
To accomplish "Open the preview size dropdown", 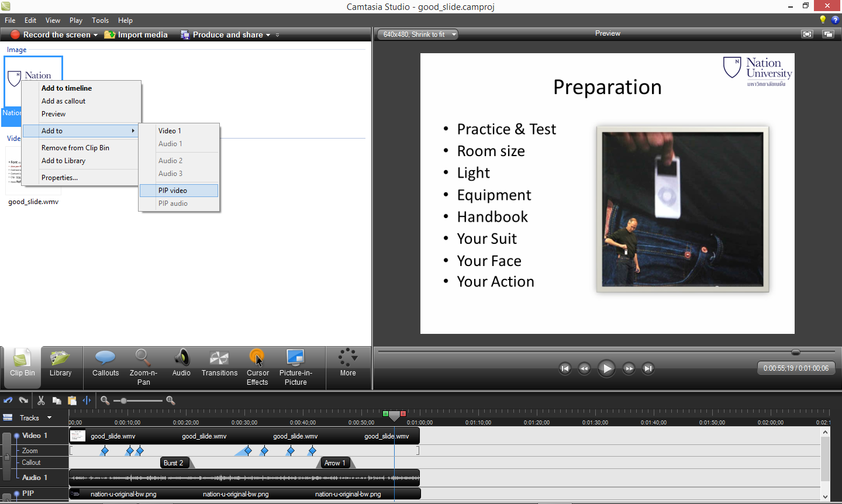I will click(454, 34).
